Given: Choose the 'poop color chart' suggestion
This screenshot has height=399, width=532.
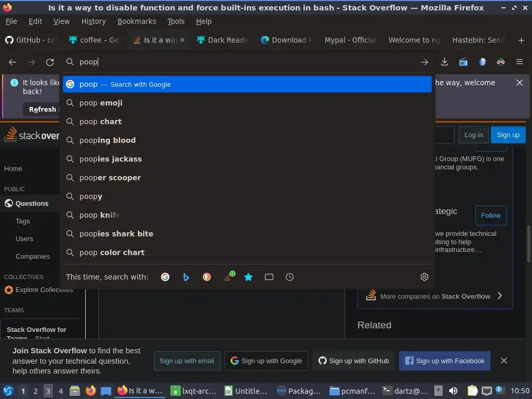Looking at the screenshot, I should tap(247, 252).
